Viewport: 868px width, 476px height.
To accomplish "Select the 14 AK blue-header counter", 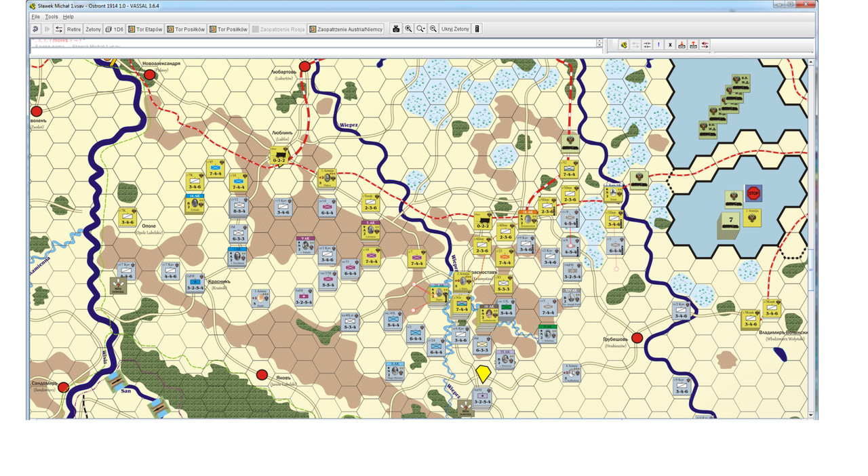I will [195, 203].
